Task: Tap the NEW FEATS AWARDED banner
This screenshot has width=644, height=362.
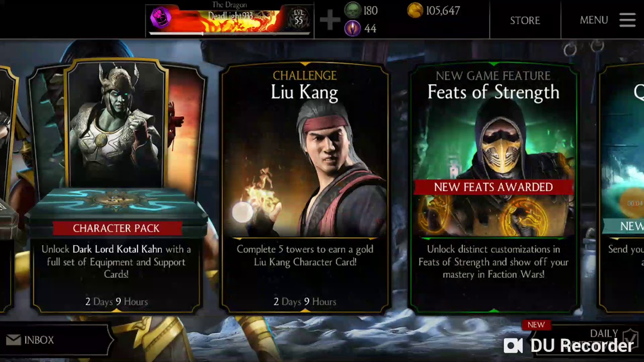Action: pyautogui.click(x=494, y=187)
